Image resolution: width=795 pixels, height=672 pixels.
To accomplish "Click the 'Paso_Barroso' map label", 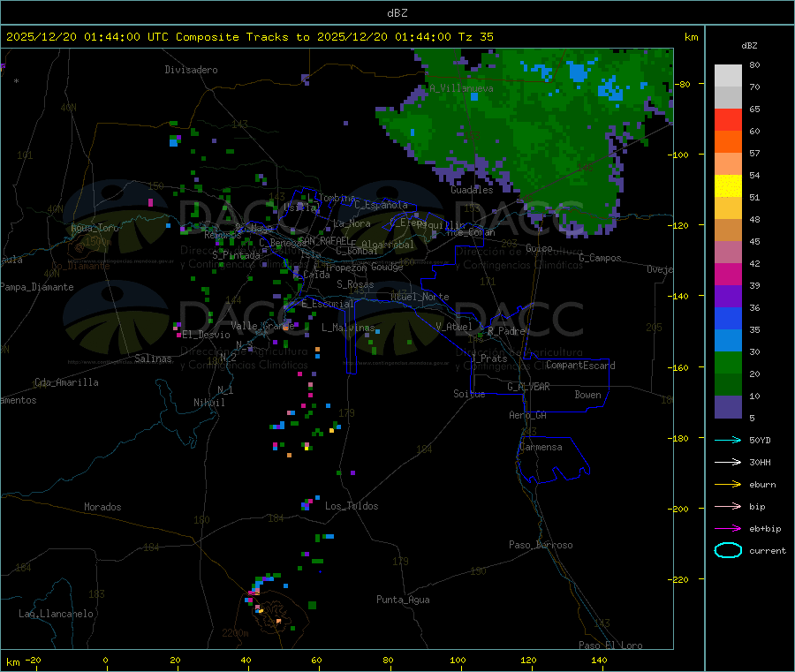I will tap(541, 545).
